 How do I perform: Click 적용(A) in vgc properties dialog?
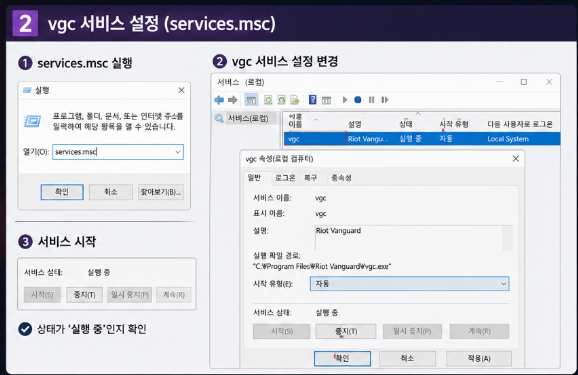(x=479, y=358)
